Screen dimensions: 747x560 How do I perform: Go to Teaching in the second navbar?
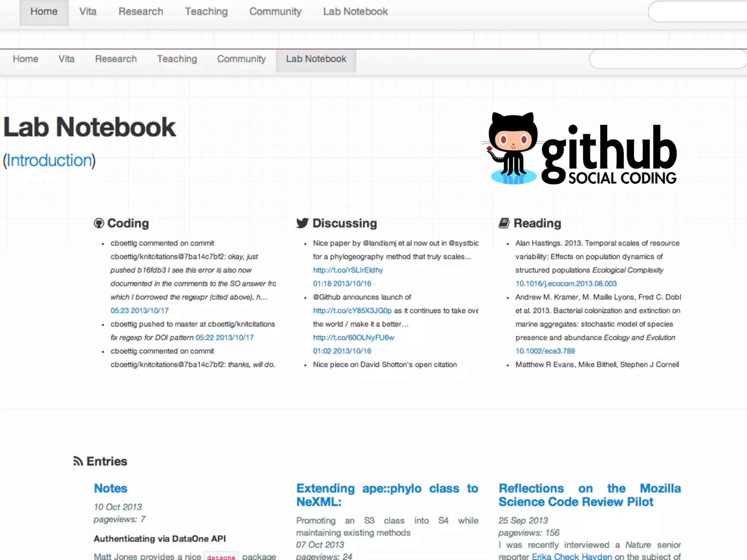coord(177,59)
